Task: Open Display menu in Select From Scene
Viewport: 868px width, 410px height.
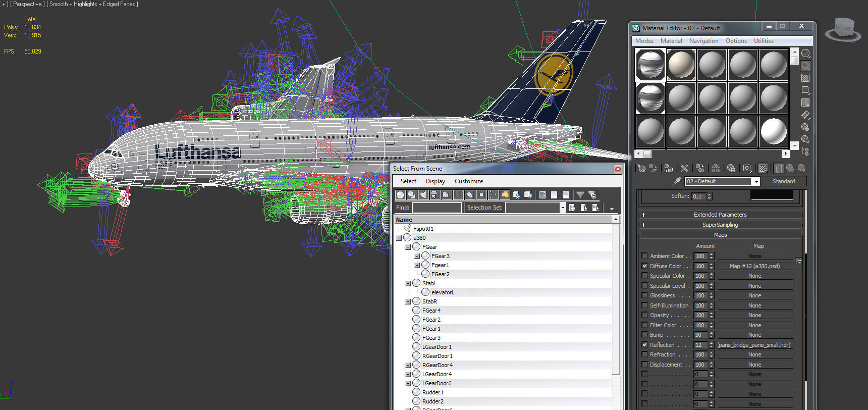Action: (436, 181)
